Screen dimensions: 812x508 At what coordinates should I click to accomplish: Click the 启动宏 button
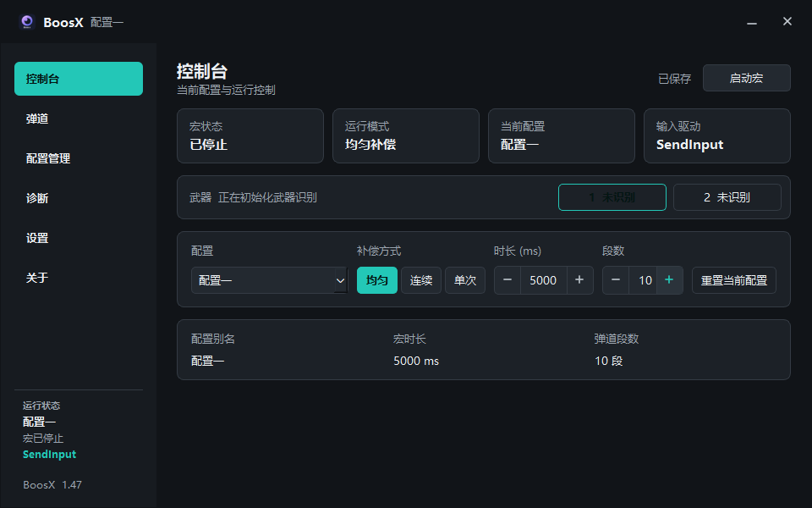(747, 78)
